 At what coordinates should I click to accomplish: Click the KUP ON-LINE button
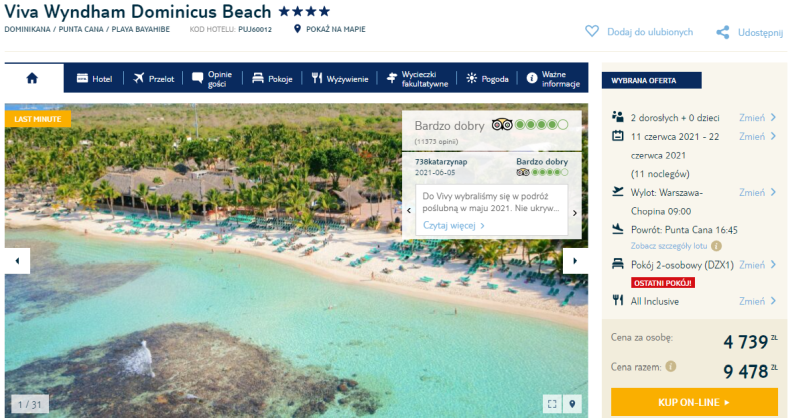pos(694,402)
